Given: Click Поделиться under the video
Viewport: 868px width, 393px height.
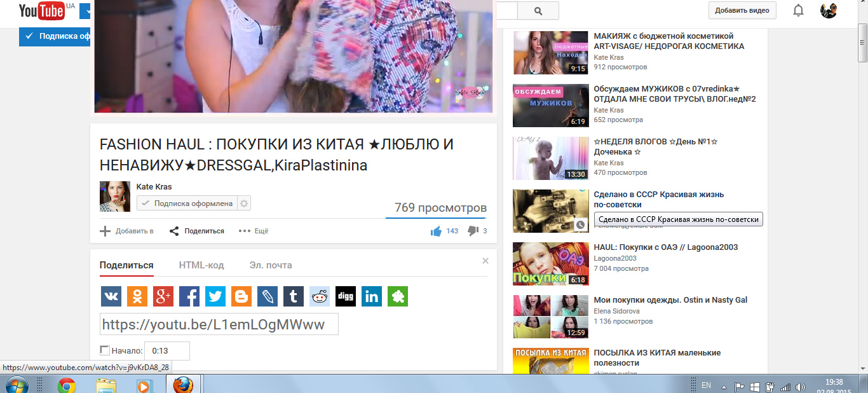Looking at the screenshot, I should [x=196, y=231].
